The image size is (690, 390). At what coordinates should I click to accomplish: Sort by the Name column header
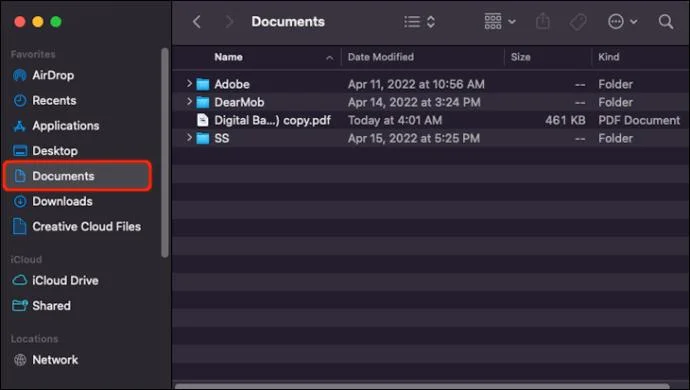point(228,57)
